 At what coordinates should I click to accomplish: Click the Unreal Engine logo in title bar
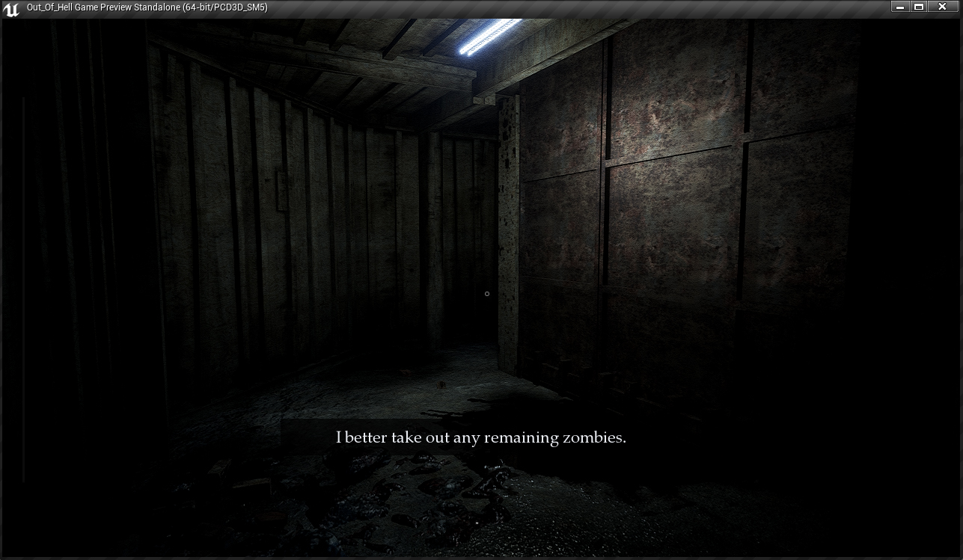click(x=11, y=8)
